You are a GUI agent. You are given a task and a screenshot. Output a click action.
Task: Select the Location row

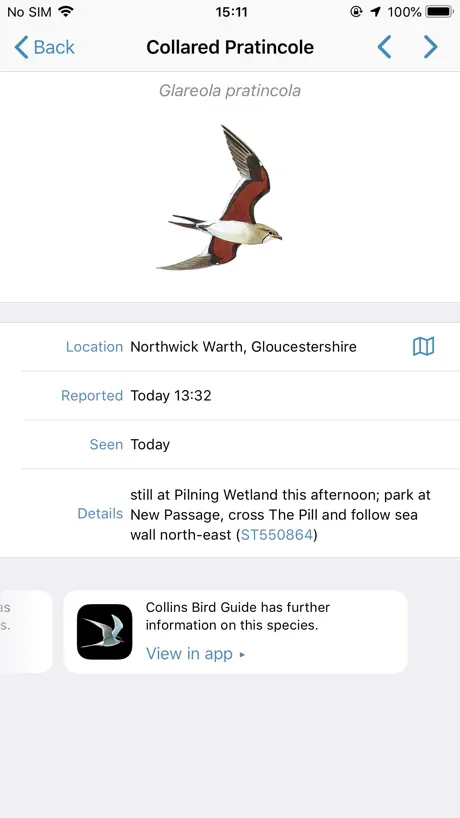coord(230,347)
